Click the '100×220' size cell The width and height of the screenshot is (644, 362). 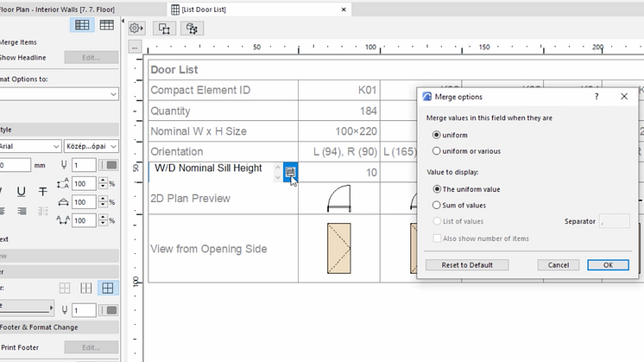[x=339, y=131]
